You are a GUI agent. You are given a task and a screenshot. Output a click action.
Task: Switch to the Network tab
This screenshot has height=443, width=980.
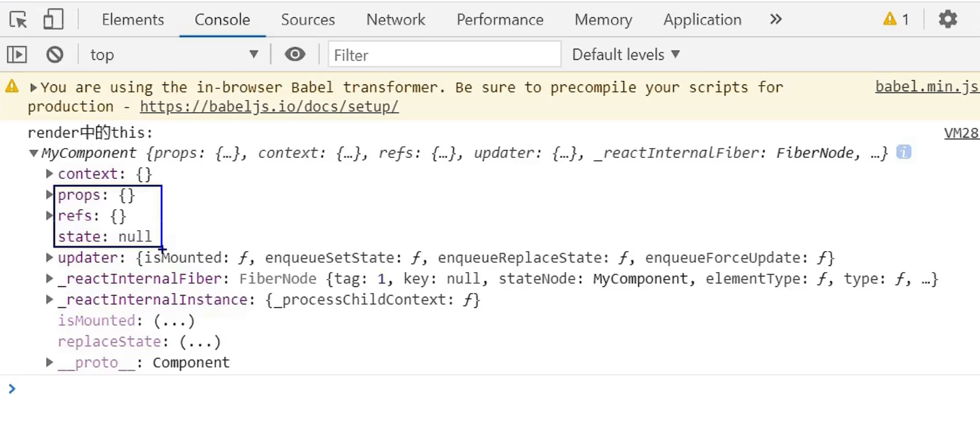[x=395, y=20]
